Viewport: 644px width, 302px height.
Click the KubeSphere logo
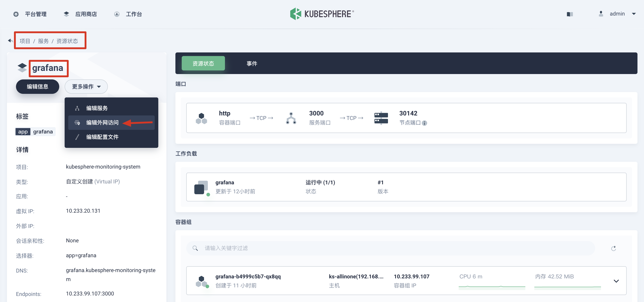296,14
